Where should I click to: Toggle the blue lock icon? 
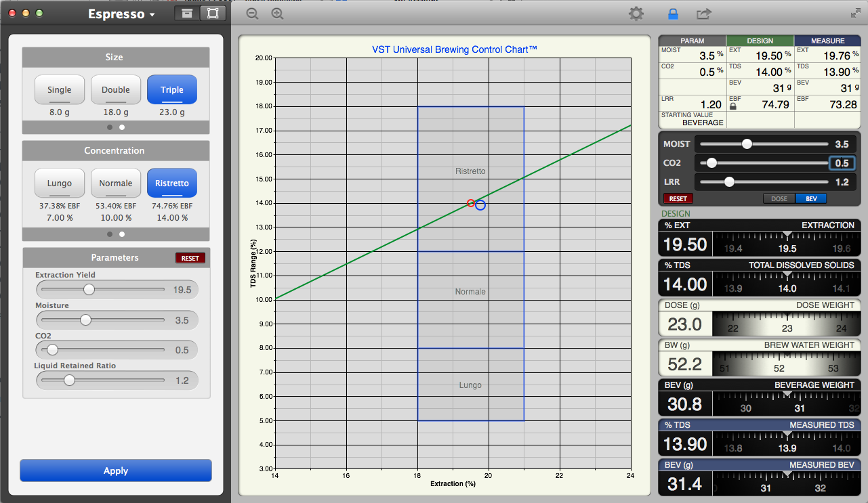tap(673, 14)
